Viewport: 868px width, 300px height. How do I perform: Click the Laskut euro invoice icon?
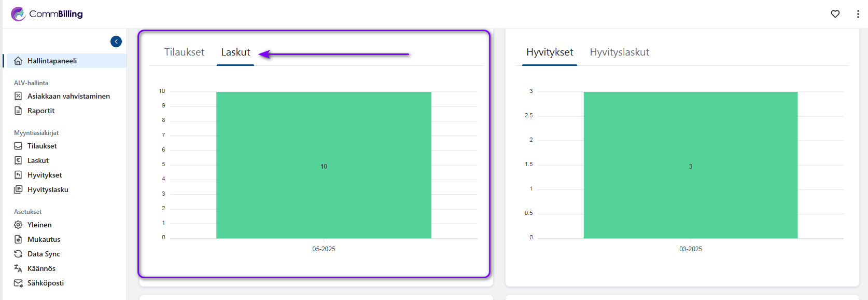(18, 160)
